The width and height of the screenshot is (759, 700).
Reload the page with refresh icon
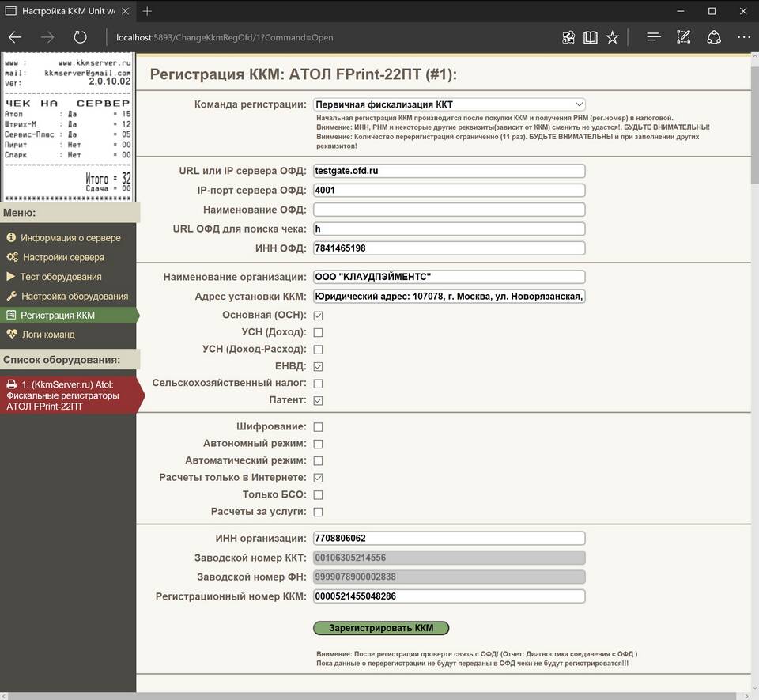pyautogui.click(x=80, y=37)
